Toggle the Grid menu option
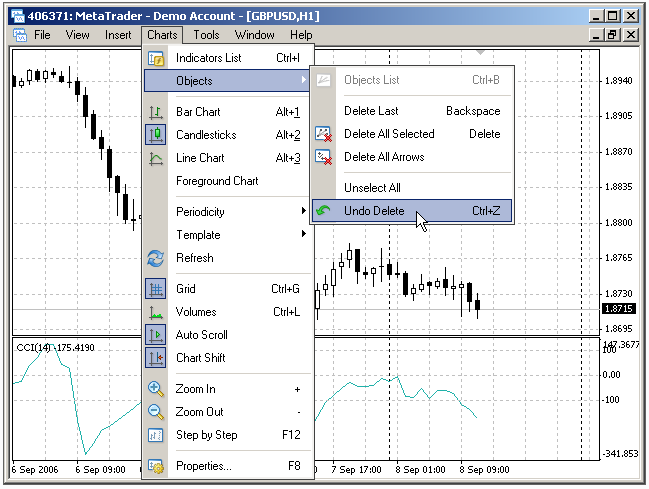This screenshot has width=649, height=489. (x=228, y=289)
